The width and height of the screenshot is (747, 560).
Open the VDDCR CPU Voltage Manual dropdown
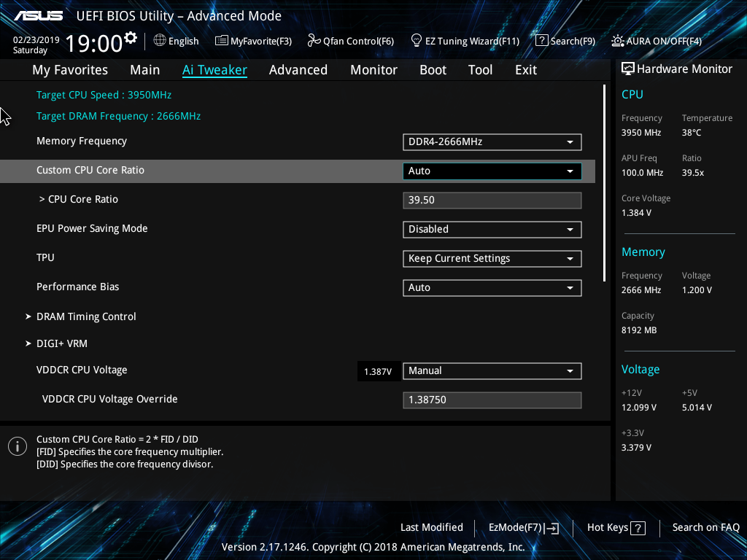coord(492,371)
